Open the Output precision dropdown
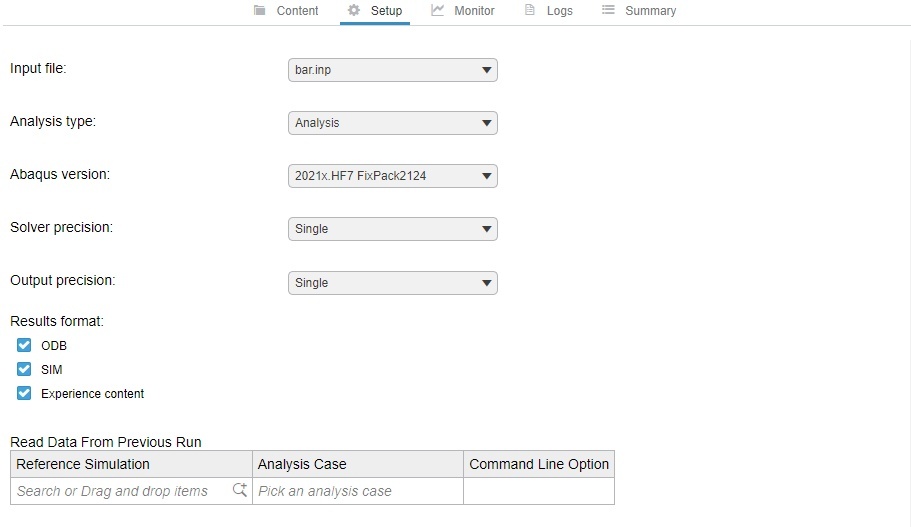Screen dimensions: 911x527 pyautogui.click(x=392, y=283)
